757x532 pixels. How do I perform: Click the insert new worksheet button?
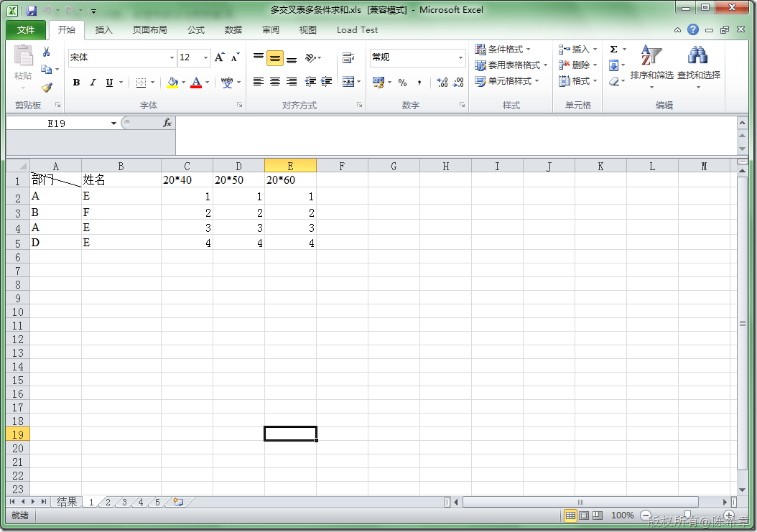[x=178, y=502]
